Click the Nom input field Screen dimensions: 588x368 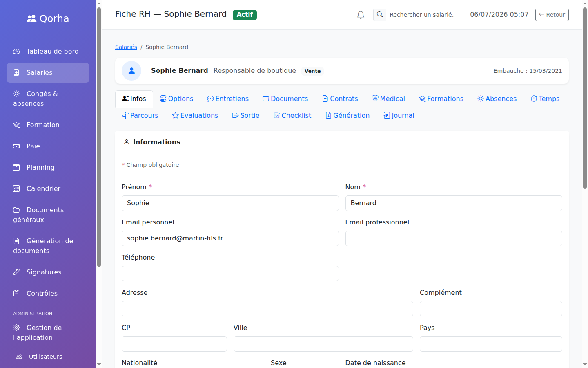pyautogui.click(x=454, y=203)
